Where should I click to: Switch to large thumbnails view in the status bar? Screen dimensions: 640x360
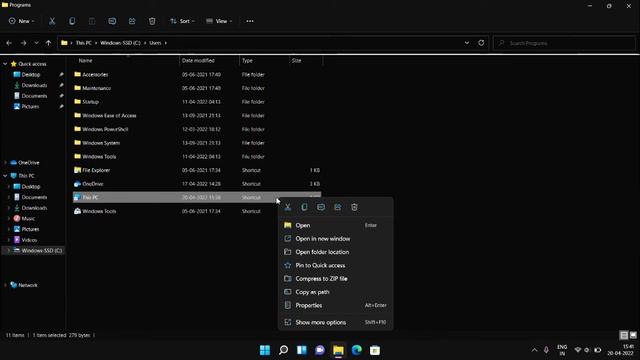633,335
